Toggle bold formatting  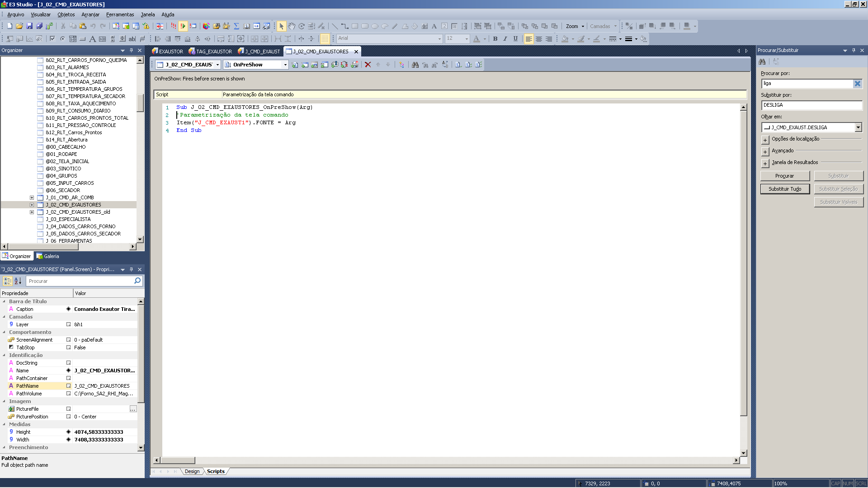tap(495, 39)
